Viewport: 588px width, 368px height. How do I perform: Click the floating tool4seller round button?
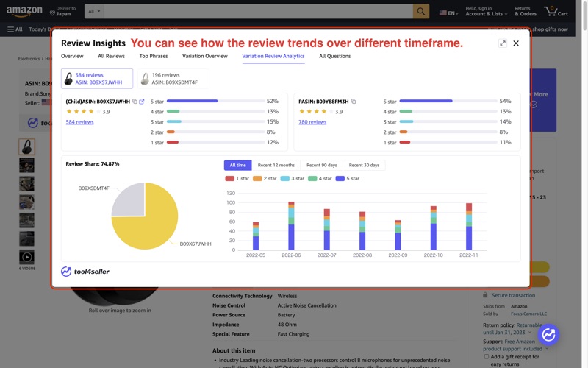(x=548, y=334)
